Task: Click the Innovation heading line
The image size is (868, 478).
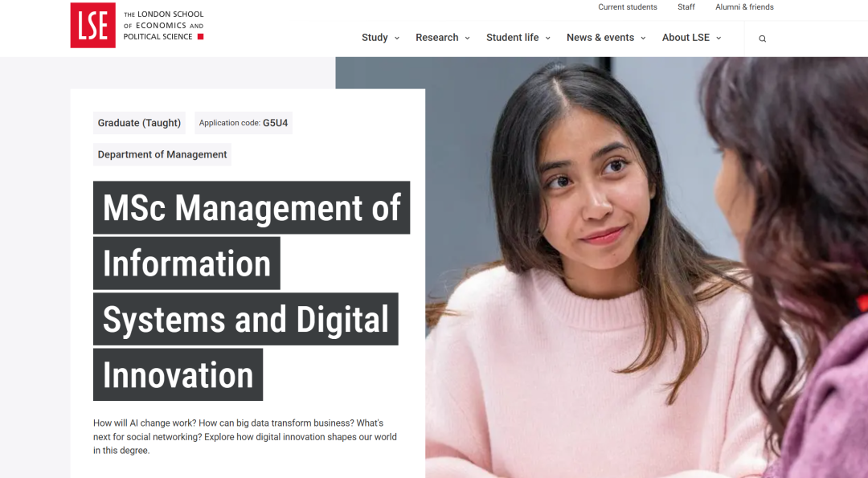Action: pyautogui.click(x=178, y=374)
